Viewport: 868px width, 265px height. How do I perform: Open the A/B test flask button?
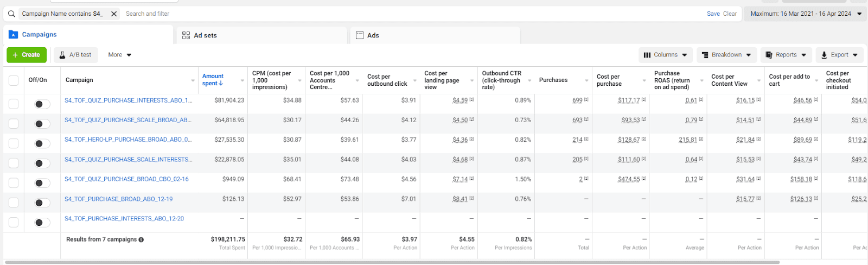(x=75, y=55)
